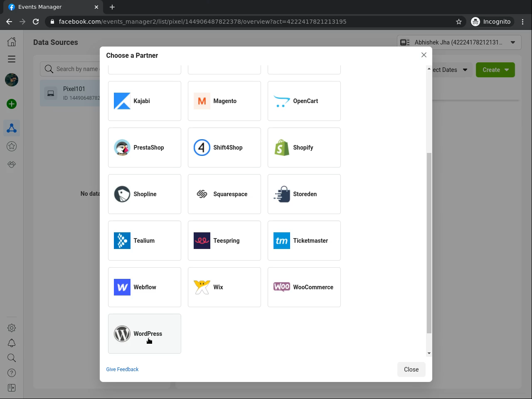The image size is (532, 399).
Task: Click the Magento partner logo
Action: click(x=202, y=101)
